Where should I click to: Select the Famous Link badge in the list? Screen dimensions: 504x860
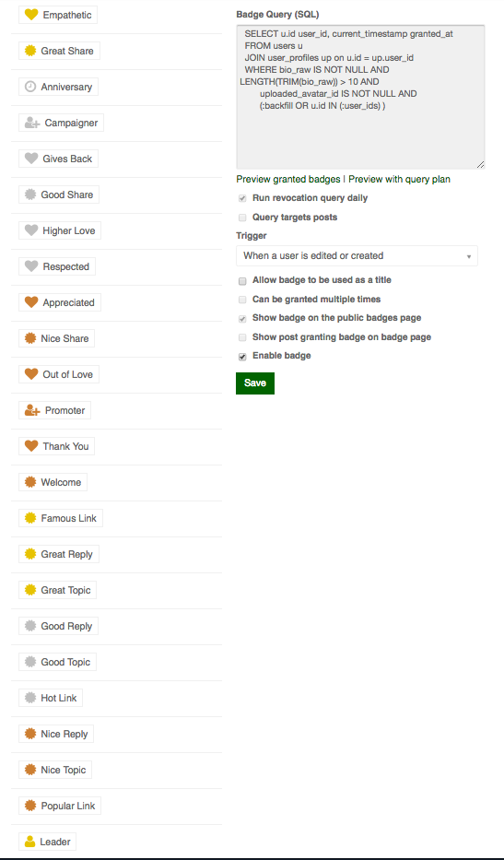pos(61,518)
